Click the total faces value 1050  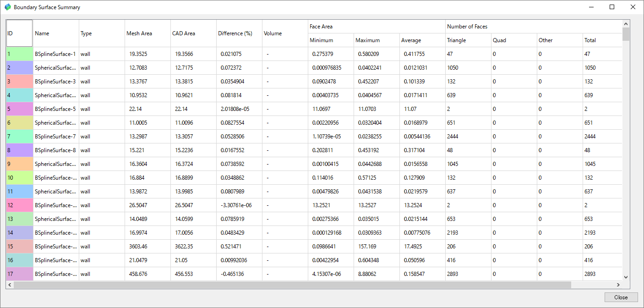click(x=590, y=68)
